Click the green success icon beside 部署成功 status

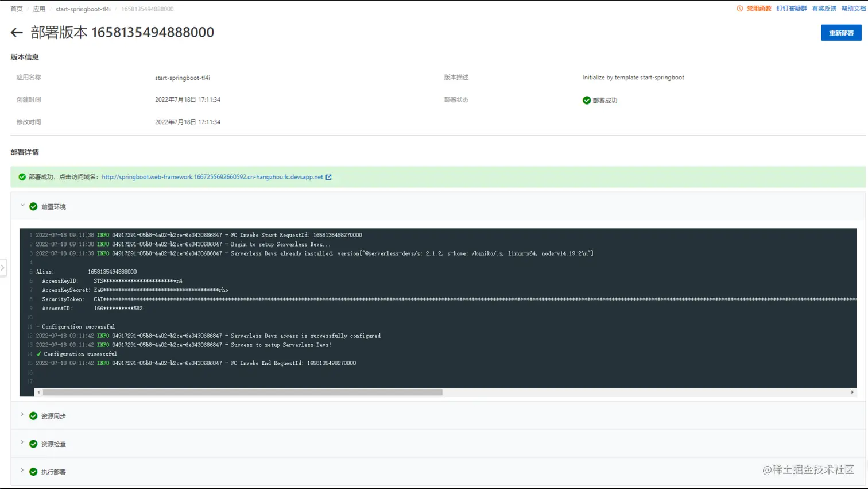(586, 100)
